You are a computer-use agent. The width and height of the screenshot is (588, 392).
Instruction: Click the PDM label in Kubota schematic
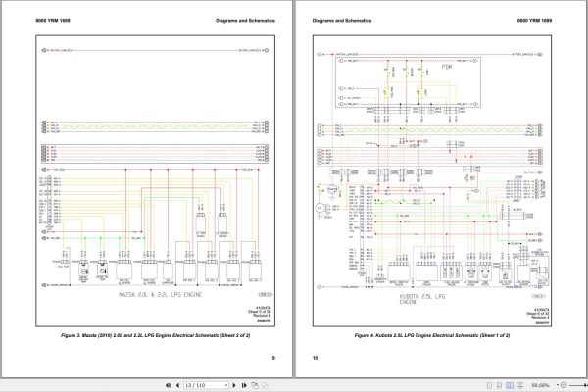(447, 67)
